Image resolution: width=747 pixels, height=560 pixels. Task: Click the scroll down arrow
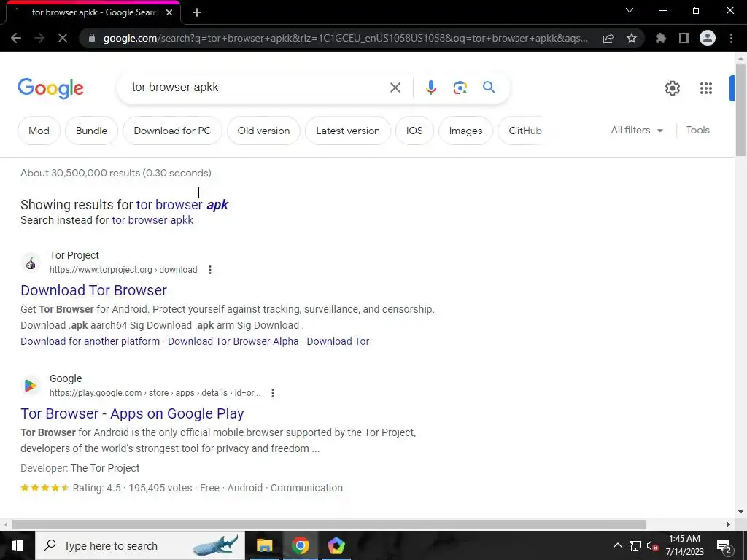[740, 513]
